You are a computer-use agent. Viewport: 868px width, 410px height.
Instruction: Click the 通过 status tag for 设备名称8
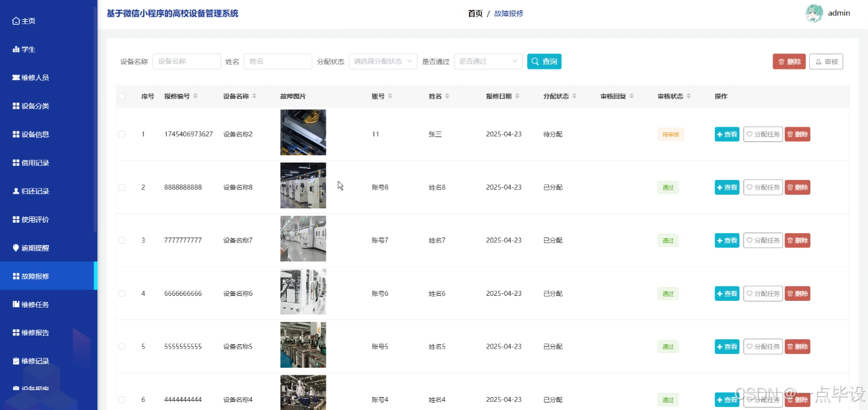668,187
